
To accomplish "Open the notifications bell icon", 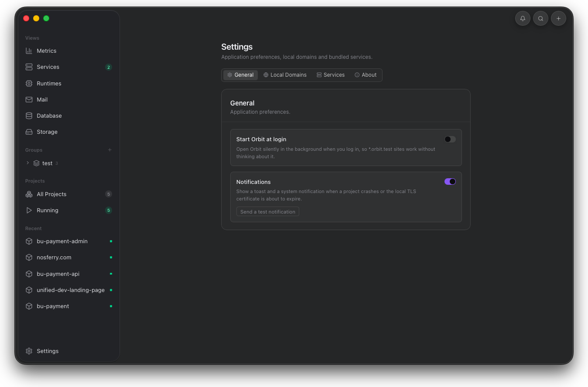I will pos(523,18).
